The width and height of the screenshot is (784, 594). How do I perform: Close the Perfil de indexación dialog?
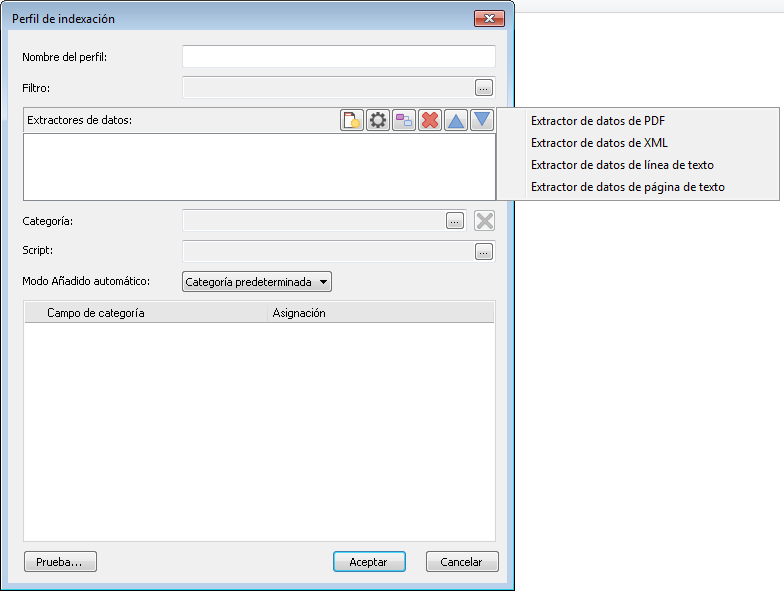[x=489, y=18]
